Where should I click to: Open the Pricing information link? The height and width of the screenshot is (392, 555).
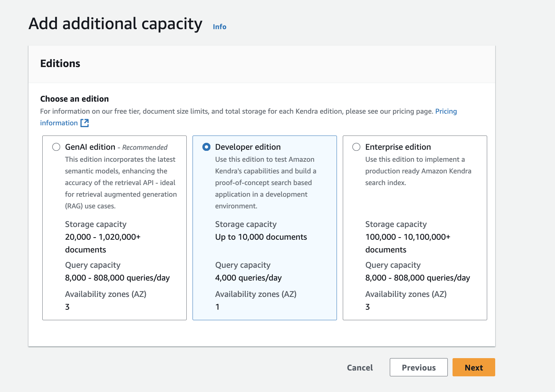tap(446, 111)
